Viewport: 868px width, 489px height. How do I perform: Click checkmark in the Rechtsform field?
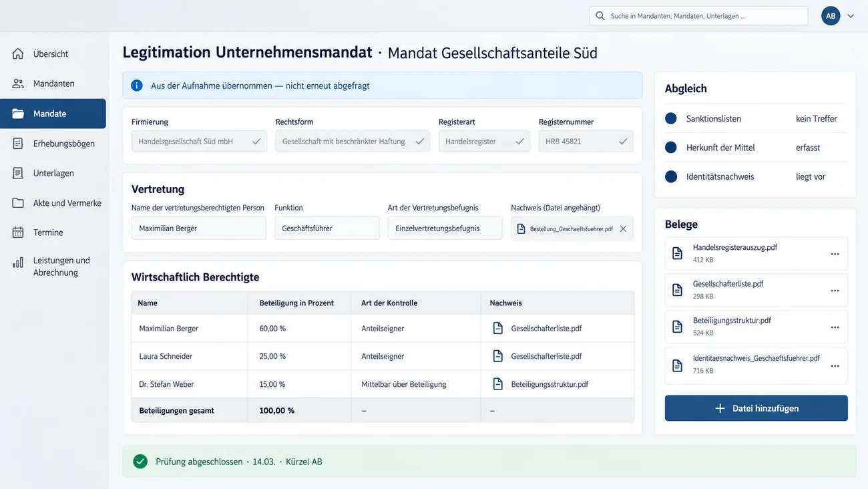coord(420,142)
